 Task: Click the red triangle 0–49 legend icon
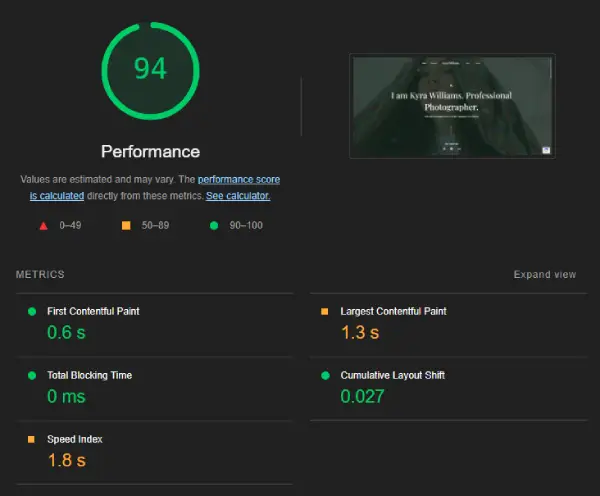click(x=43, y=226)
